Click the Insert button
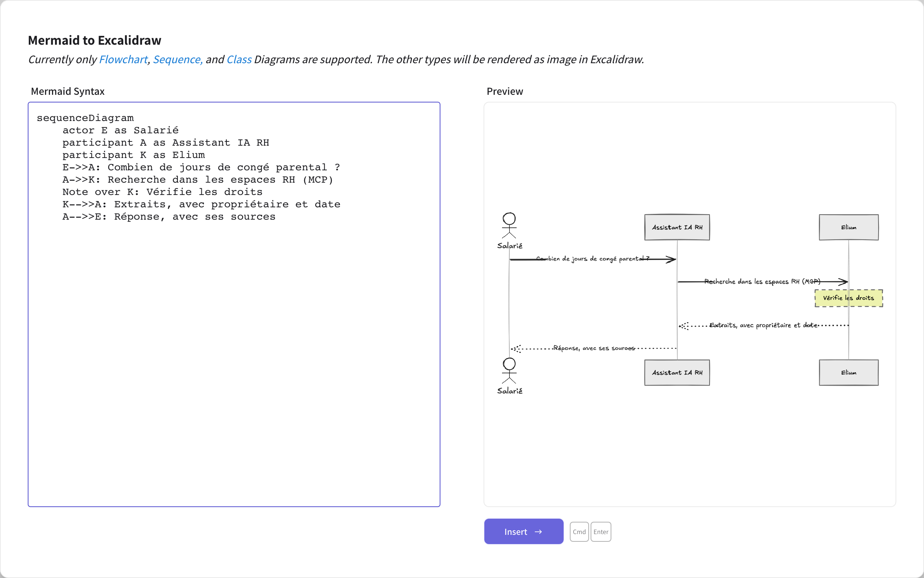 (524, 531)
